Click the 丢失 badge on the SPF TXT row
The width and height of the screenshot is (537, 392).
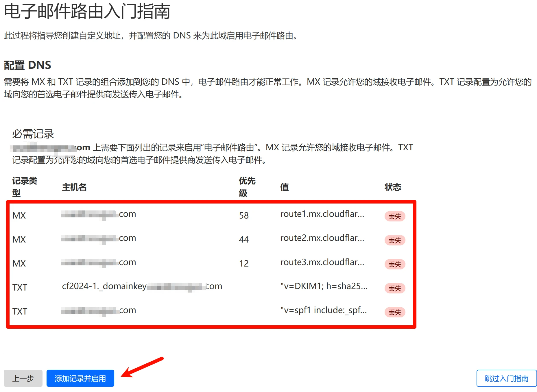[x=395, y=312]
